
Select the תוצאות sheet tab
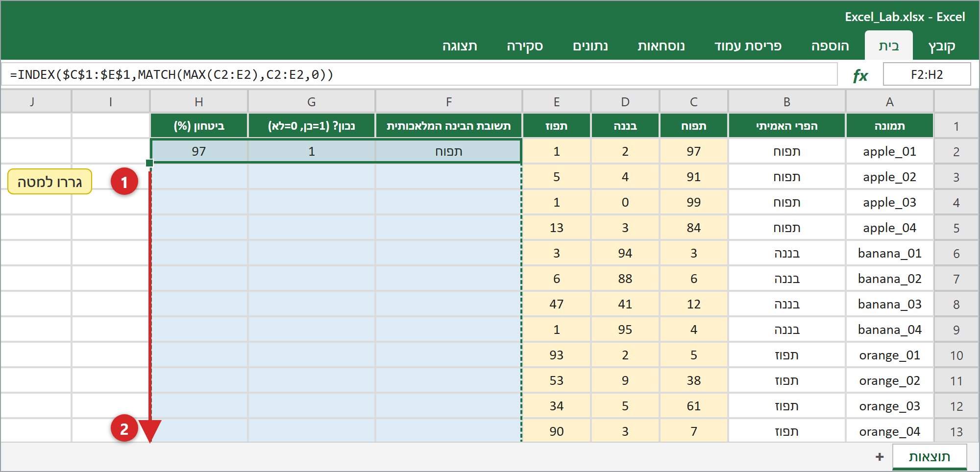930,457
